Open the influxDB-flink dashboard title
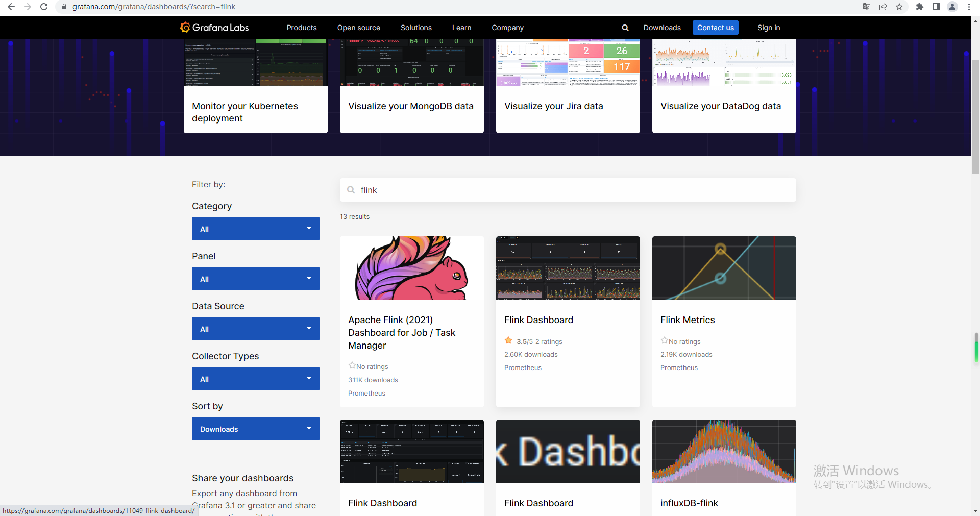This screenshot has height=516, width=980. tap(689, 503)
